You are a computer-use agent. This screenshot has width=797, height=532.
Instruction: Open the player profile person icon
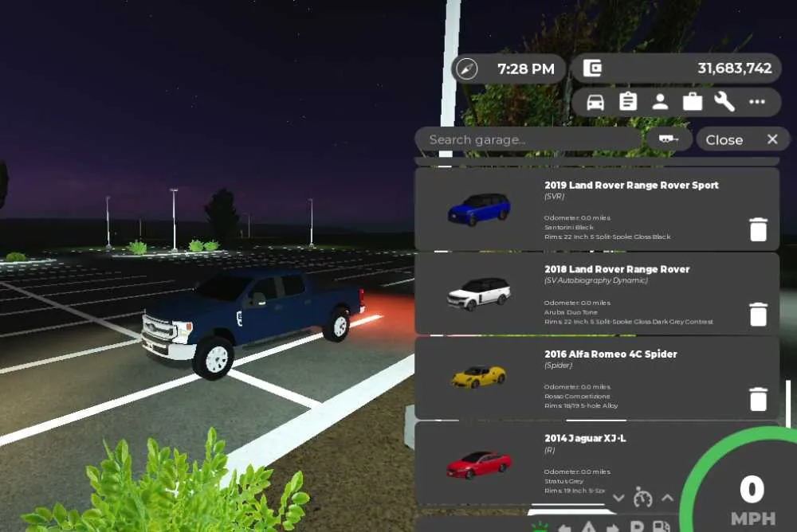pos(660,102)
